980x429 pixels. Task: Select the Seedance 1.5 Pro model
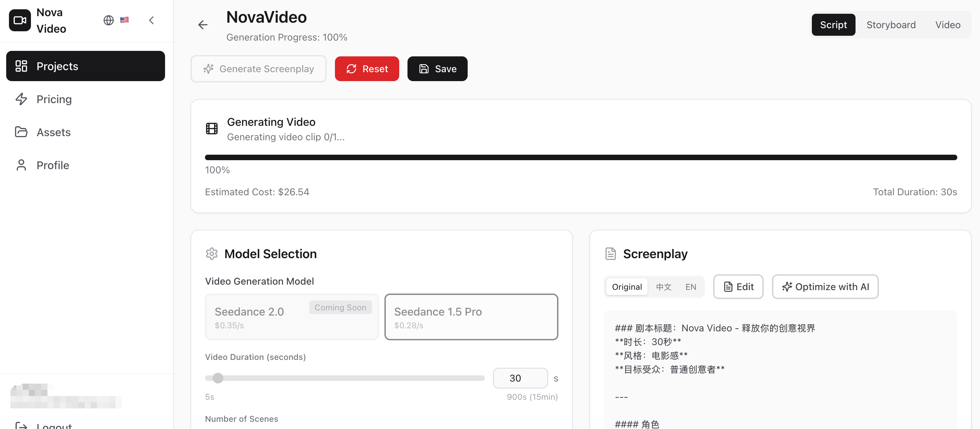point(471,317)
